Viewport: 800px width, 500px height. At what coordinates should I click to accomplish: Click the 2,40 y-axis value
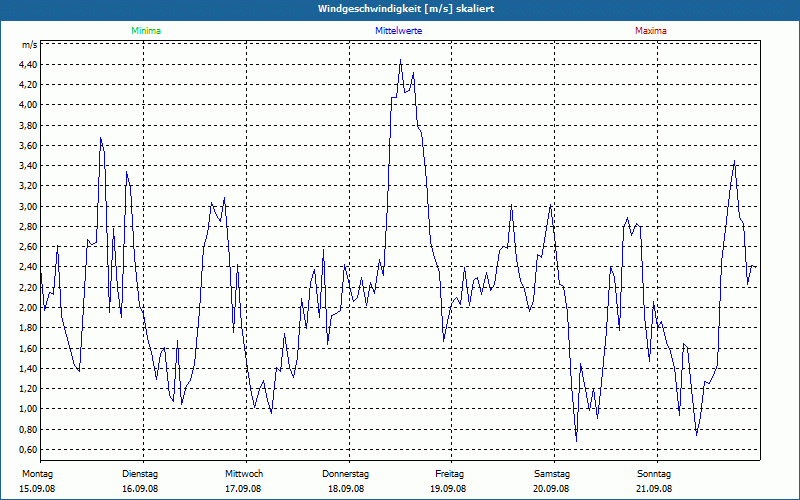[x=29, y=267]
